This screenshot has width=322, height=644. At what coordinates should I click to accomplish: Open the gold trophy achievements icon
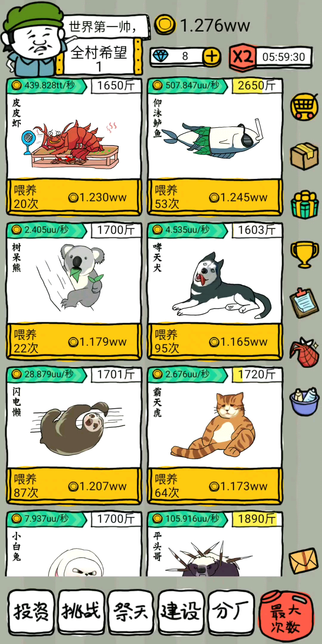point(304,255)
